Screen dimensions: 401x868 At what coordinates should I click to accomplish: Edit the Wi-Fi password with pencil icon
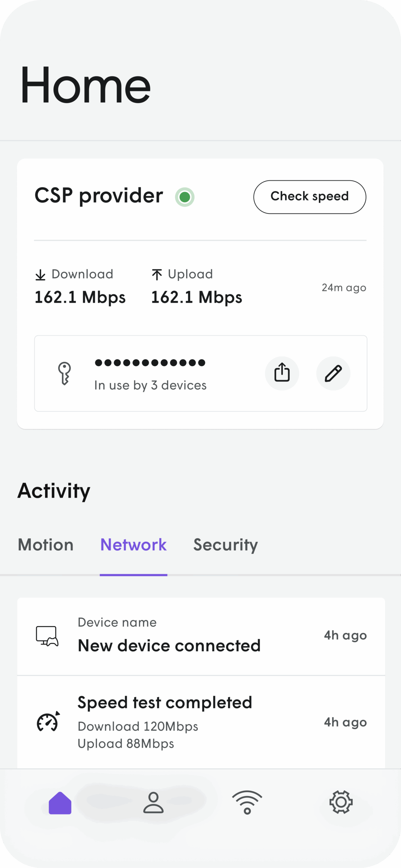click(x=333, y=373)
